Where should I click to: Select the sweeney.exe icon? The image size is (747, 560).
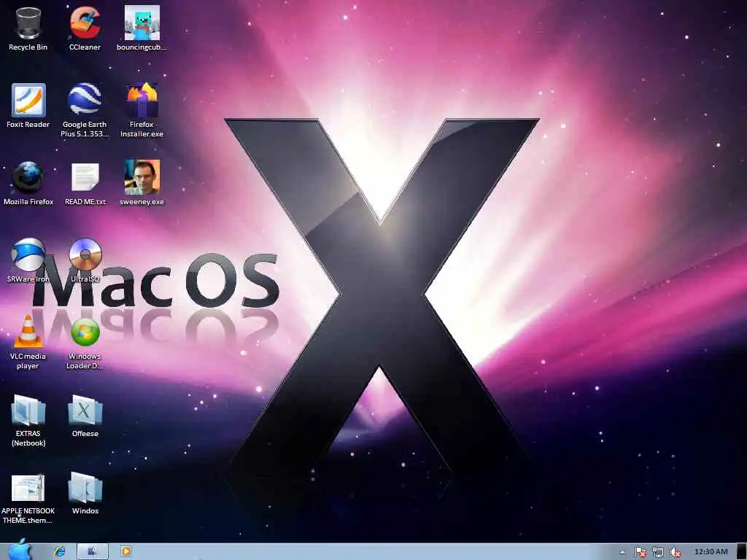point(142,183)
